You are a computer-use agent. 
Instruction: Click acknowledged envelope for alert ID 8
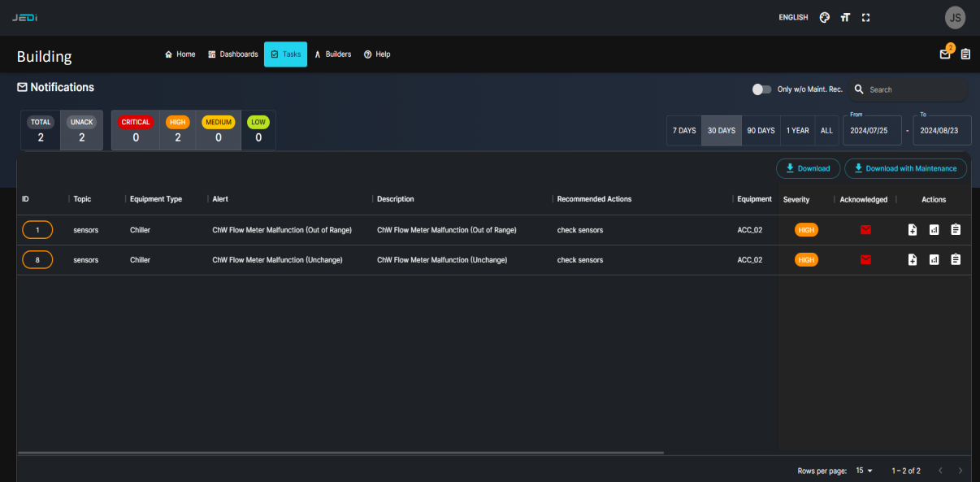click(x=865, y=259)
